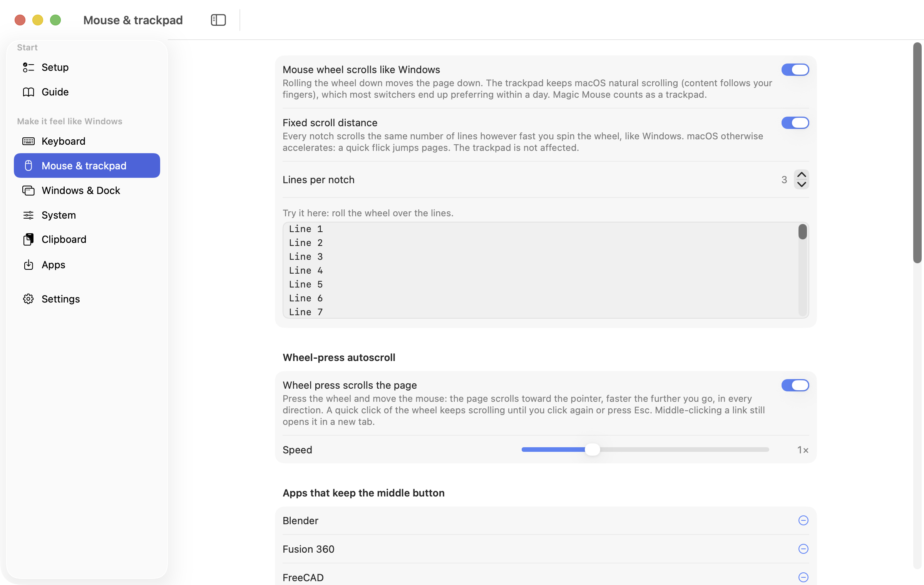Click the System sliders icon
Image resolution: width=924 pixels, height=585 pixels.
point(28,215)
